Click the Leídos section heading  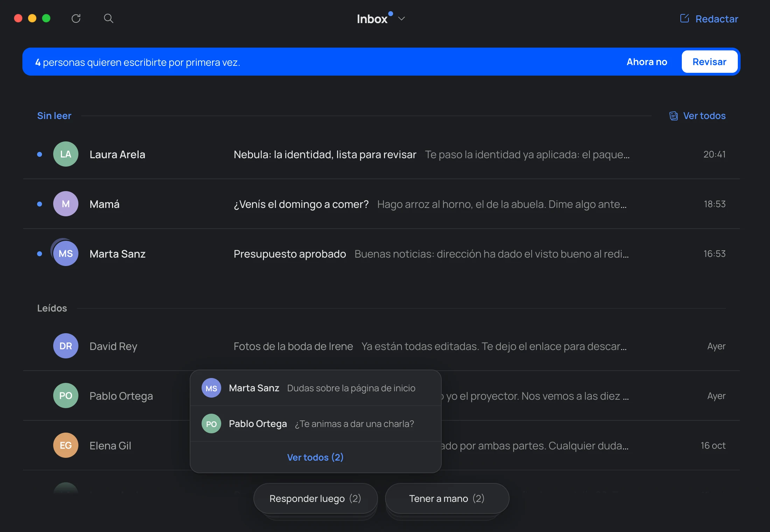pos(52,308)
